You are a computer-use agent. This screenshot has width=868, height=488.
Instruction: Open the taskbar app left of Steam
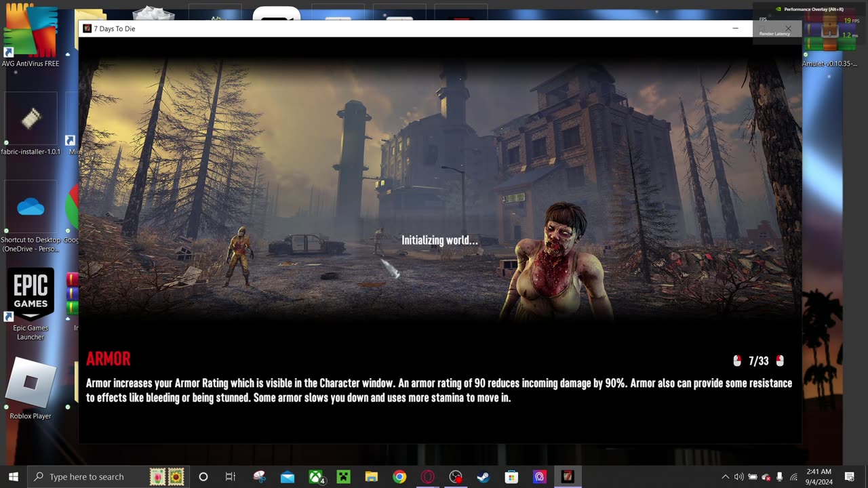click(x=456, y=476)
